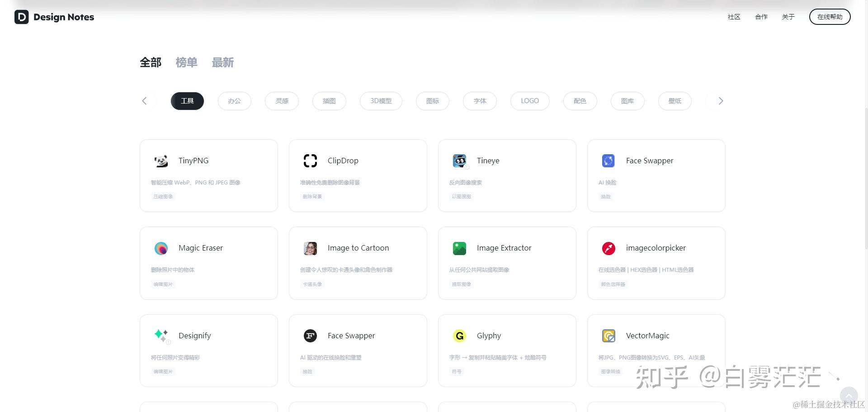Expand categories with the right chevron arrow

point(721,101)
